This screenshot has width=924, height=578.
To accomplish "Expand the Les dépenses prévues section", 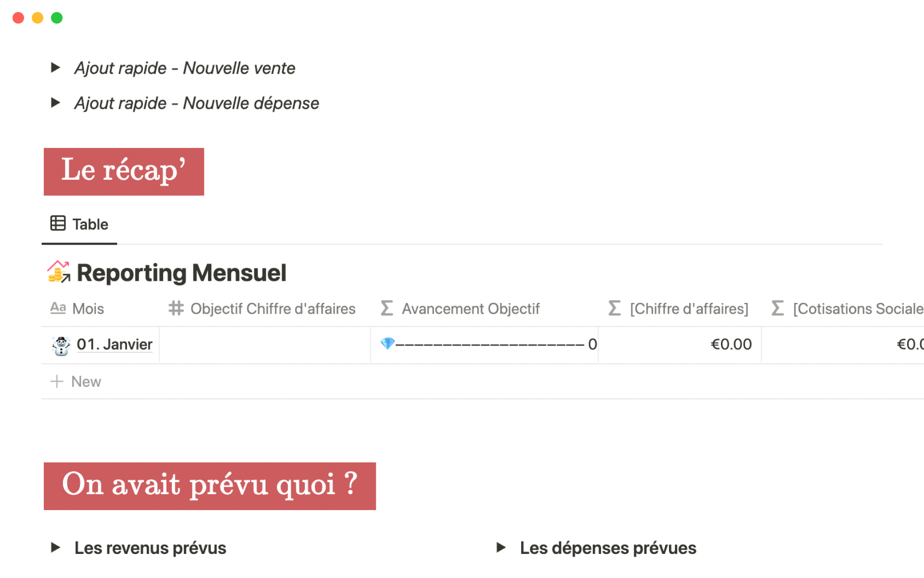I will (501, 548).
